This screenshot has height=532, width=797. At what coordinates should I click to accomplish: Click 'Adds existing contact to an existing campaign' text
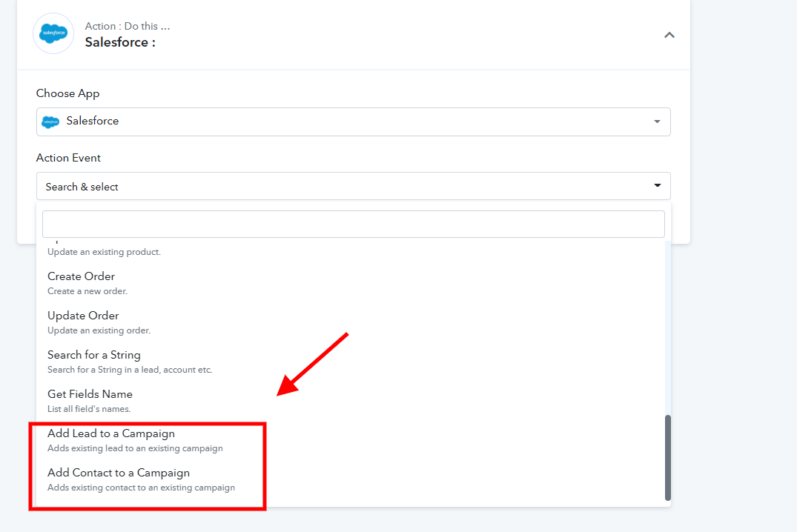point(142,488)
